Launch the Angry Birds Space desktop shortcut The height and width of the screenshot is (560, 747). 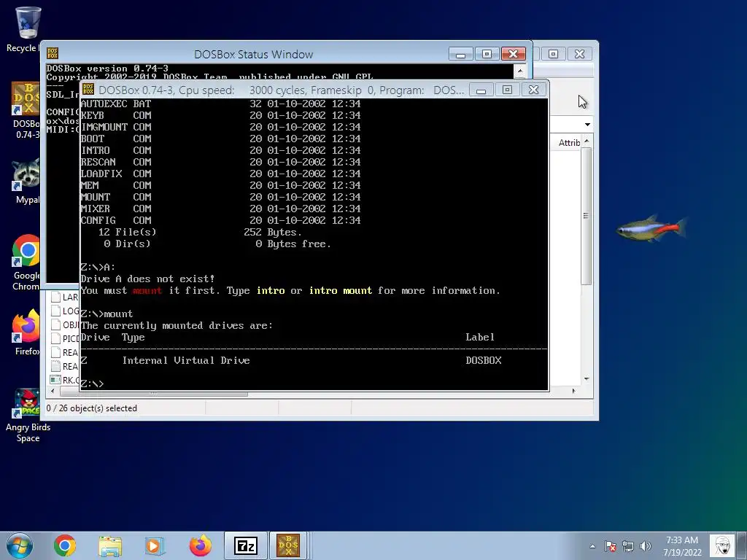point(28,416)
